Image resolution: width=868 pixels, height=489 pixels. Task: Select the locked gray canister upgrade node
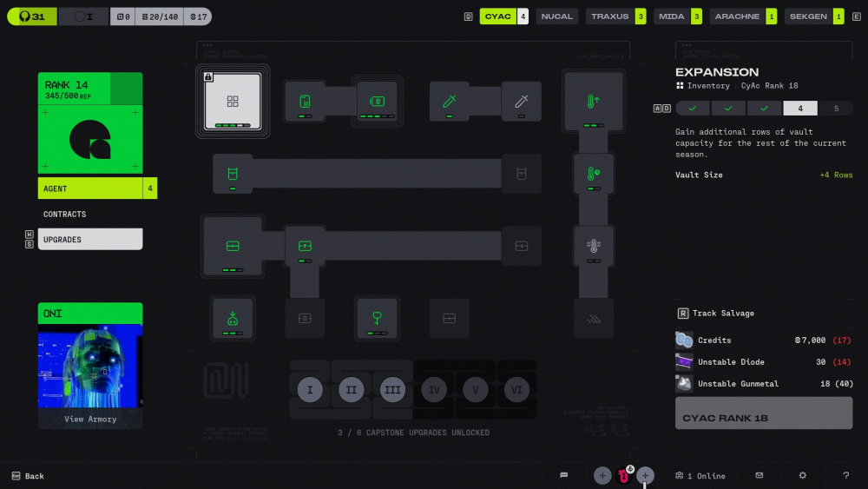tap(522, 174)
